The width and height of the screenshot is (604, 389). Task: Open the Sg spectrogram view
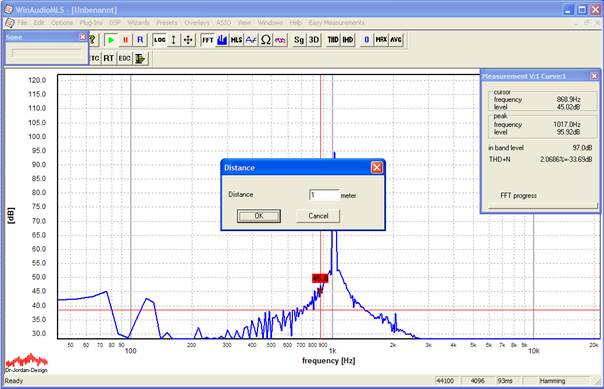(x=299, y=40)
